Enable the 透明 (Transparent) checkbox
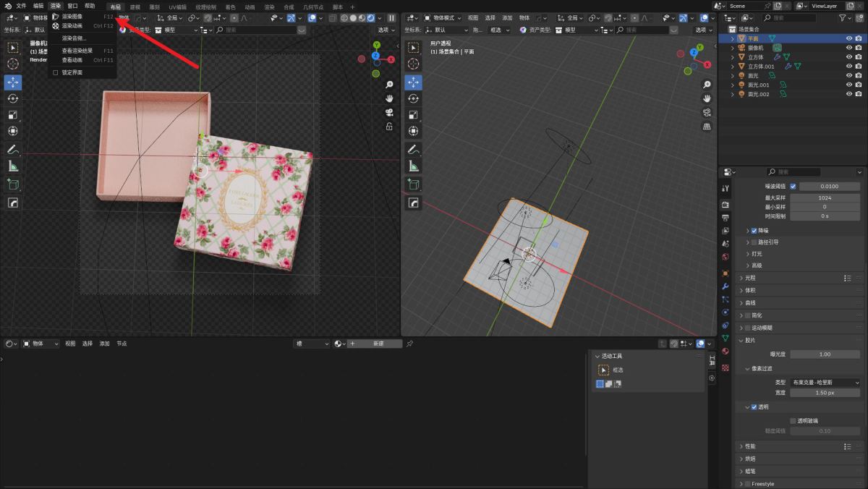Image resolution: width=868 pixels, height=489 pixels. coord(754,407)
